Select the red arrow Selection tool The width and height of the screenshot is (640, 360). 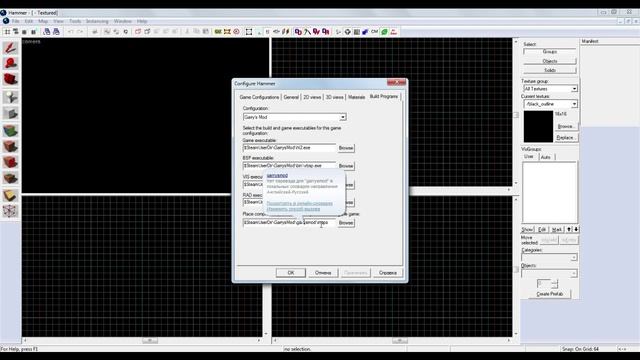point(10,48)
